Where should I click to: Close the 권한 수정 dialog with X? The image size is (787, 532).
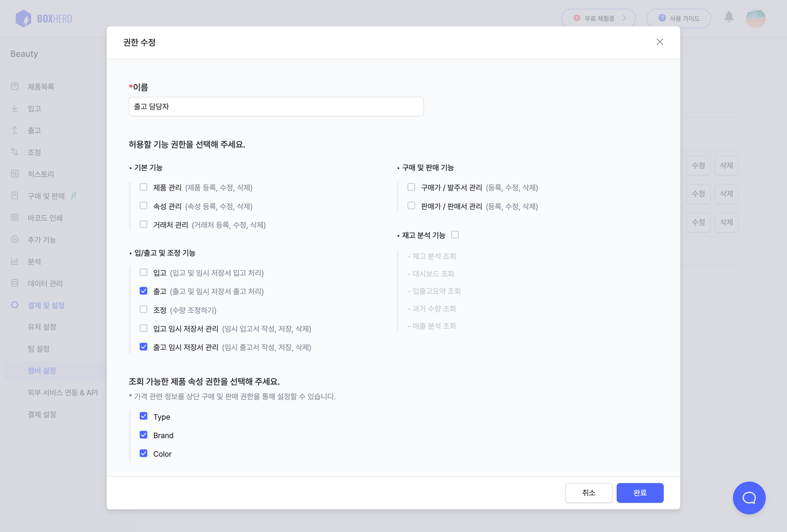pyautogui.click(x=660, y=42)
